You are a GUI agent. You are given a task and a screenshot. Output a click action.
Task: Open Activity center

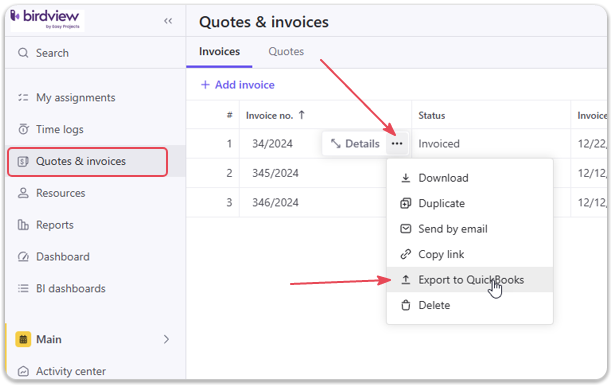pos(71,371)
